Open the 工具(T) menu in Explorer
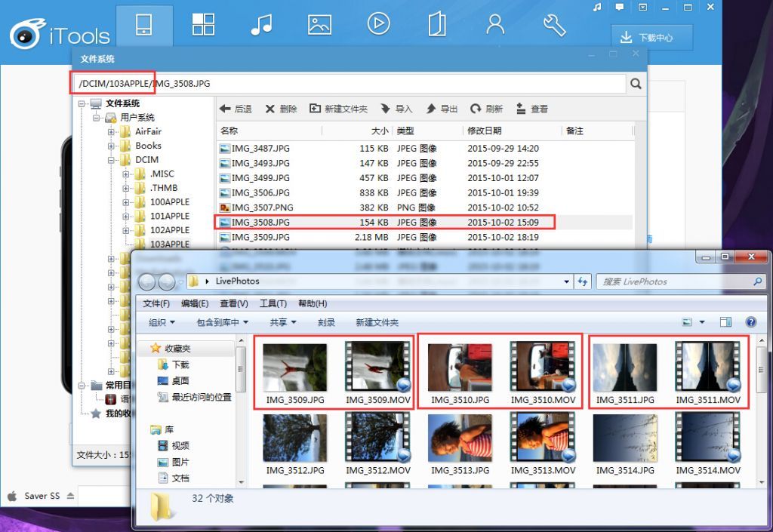This screenshot has width=773, height=532. pyautogui.click(x=273, y=303)
